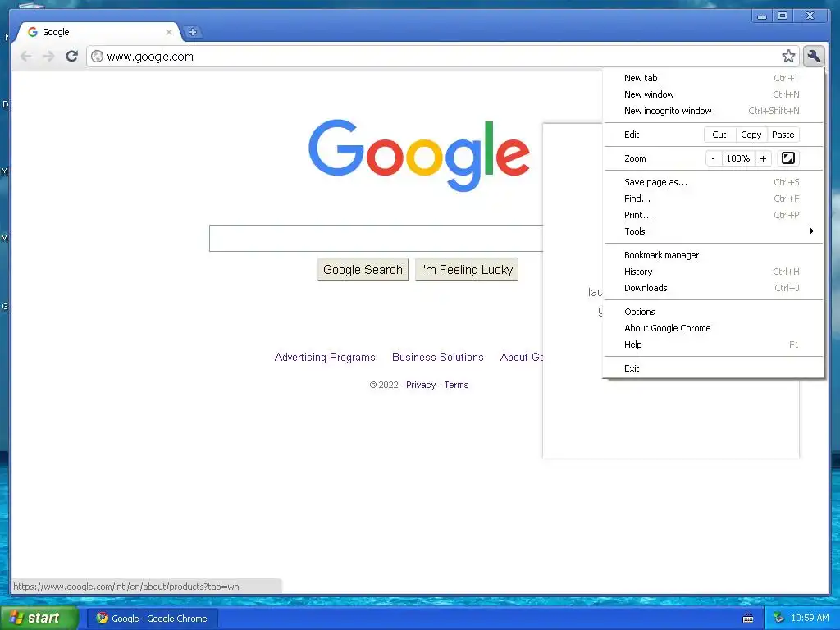Open the Advertising Programs link
Screen dimensions: 840x630
[x=325, y=358]
